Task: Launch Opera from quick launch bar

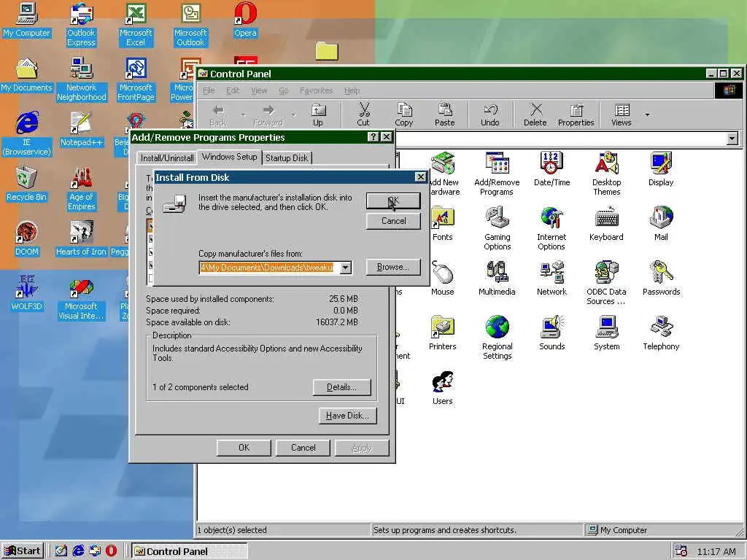Action: (111, 551)
